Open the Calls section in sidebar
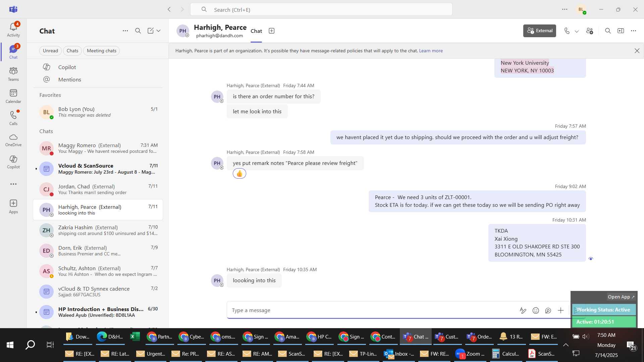The image size is (644, 362). tap(13, 118)
